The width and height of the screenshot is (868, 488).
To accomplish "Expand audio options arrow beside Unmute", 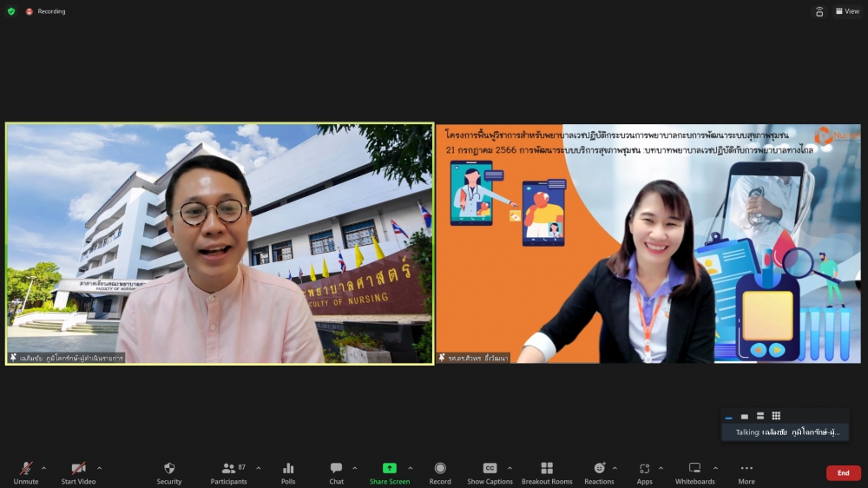I will [x=43, y=468].
